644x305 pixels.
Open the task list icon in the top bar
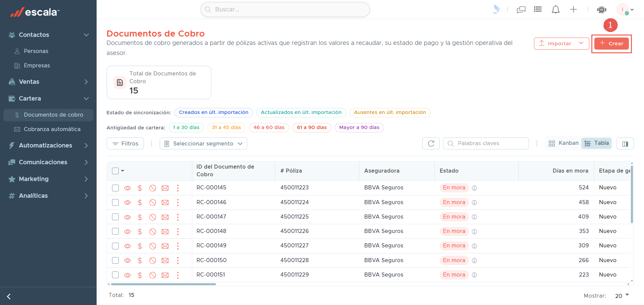[x=538, y=9]
